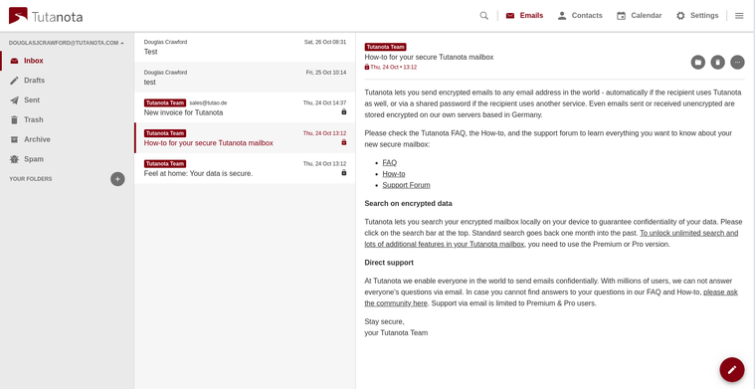Viewport: 755px width, 389px height.
Task: Click the Trash folder label
Action: 34,120
